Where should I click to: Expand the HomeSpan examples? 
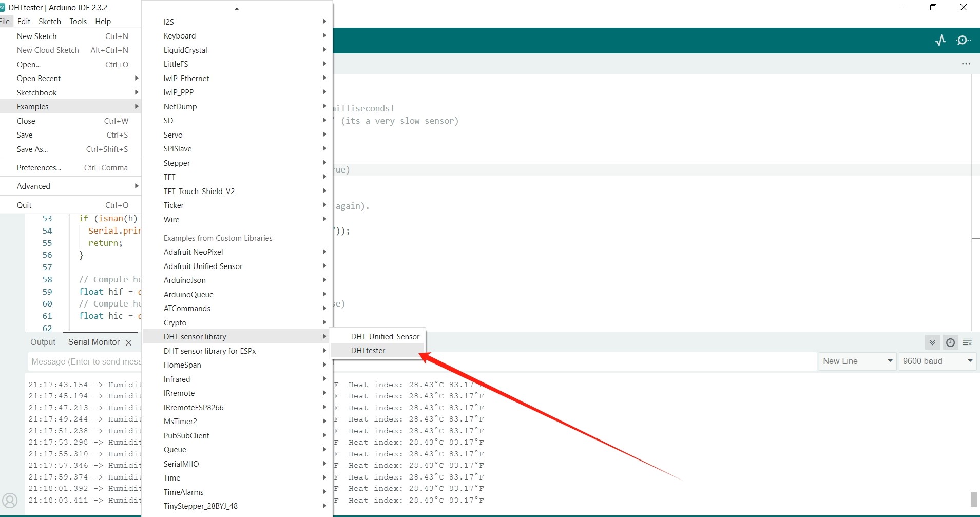(237, 365)
